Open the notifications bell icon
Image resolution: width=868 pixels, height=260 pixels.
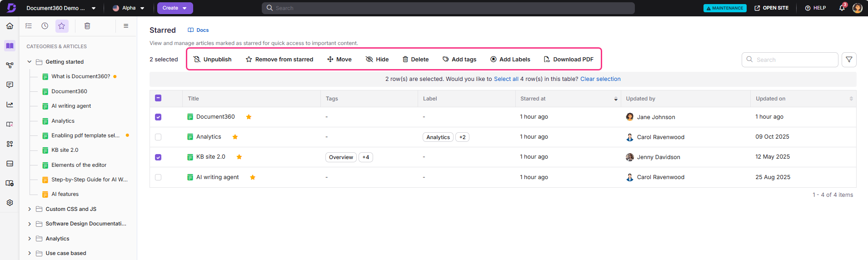(842, 8)
